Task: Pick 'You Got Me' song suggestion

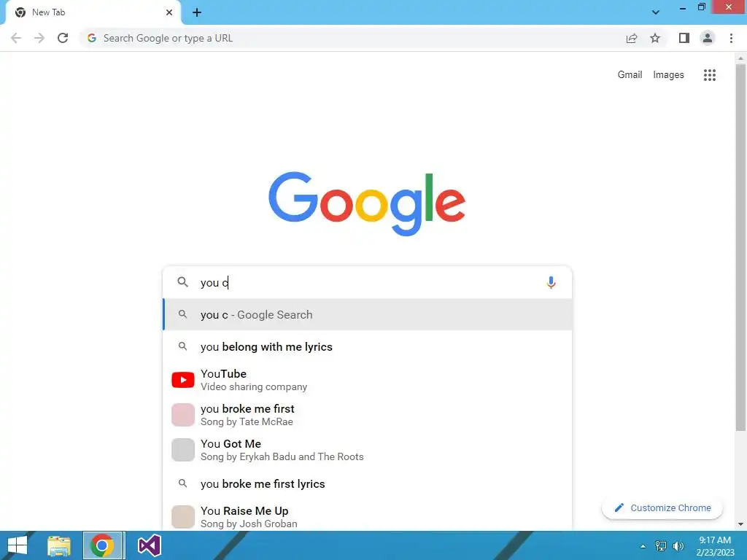Action: [368, 450]
